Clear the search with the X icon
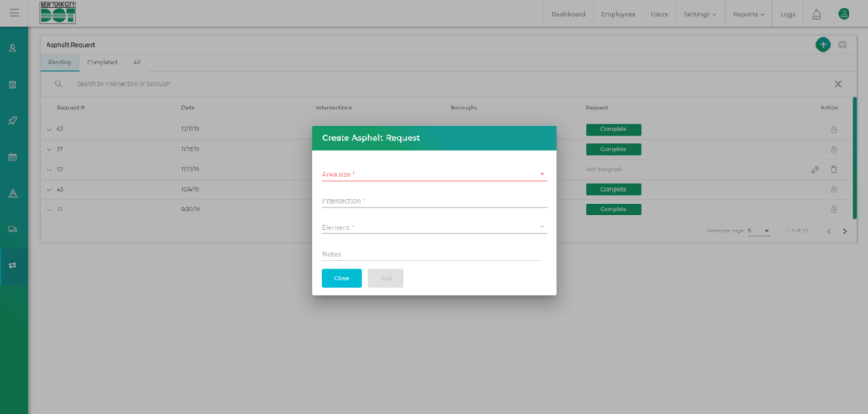The height and width of the screenshot is (414, 868). click(837, 84)
